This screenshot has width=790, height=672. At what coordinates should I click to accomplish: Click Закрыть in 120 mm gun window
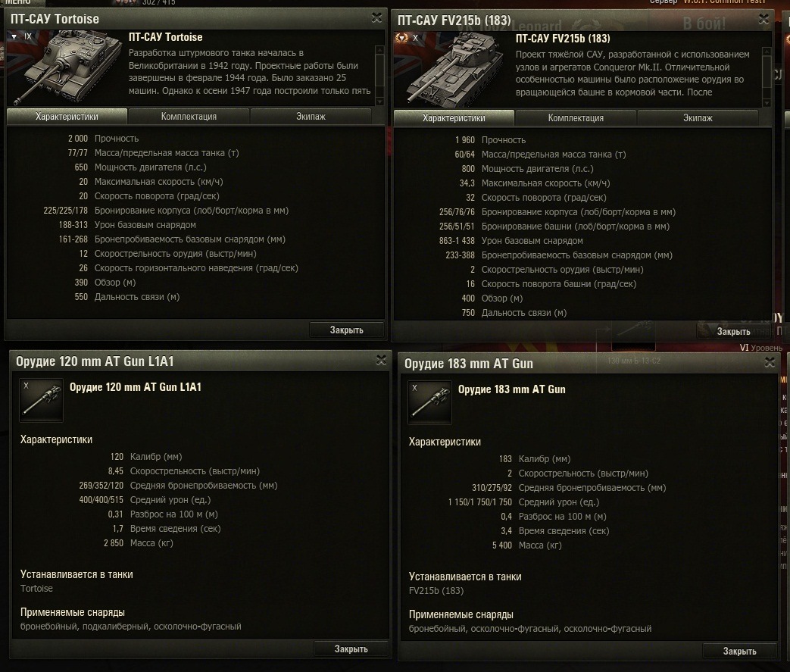351,649
